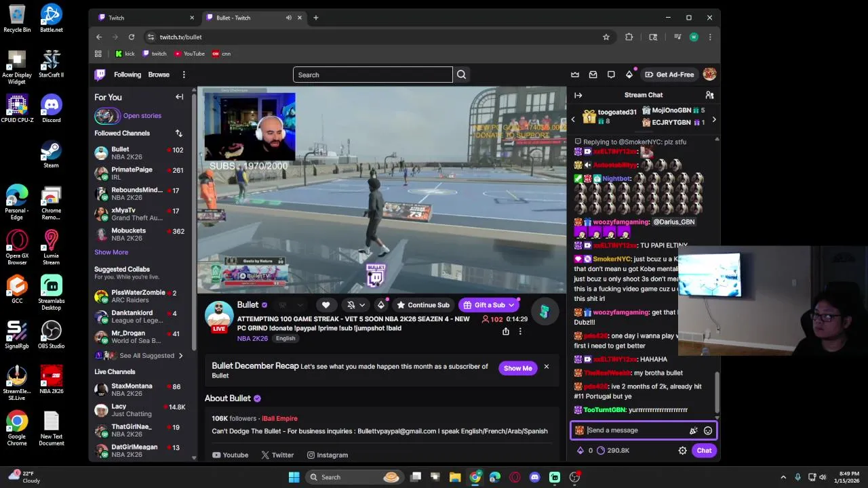Image resolution: width=868 pixels, height=488 pixels.
Task: Click the follow heart button for Bullet
Action: (325, 305)
